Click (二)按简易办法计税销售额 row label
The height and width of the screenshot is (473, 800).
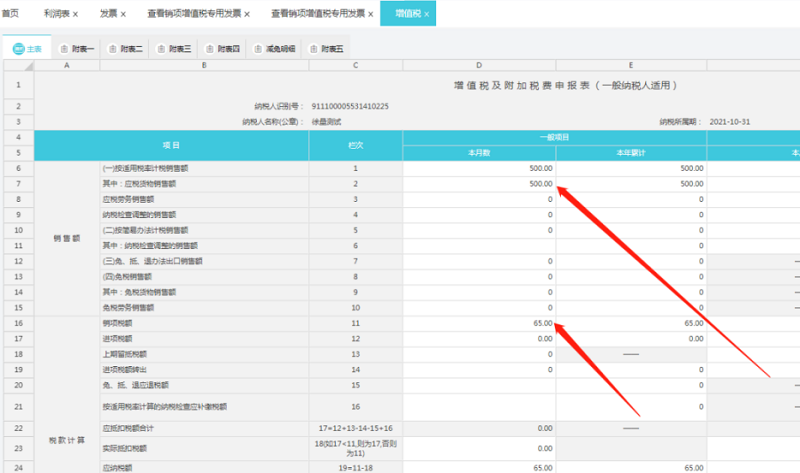coord(145,230)
